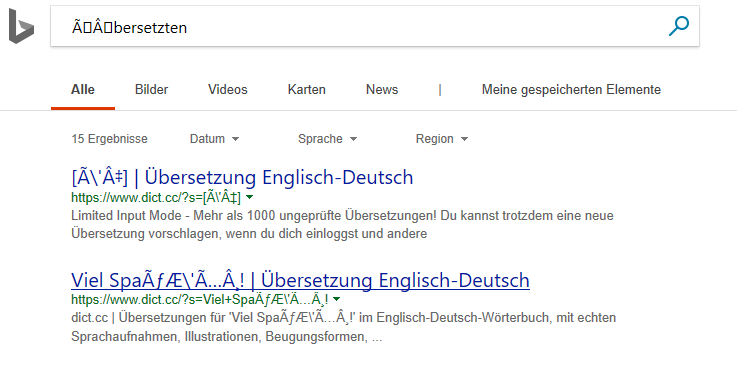
Task: Expand the Region filter dropdown
Action: tap(442, 139)
